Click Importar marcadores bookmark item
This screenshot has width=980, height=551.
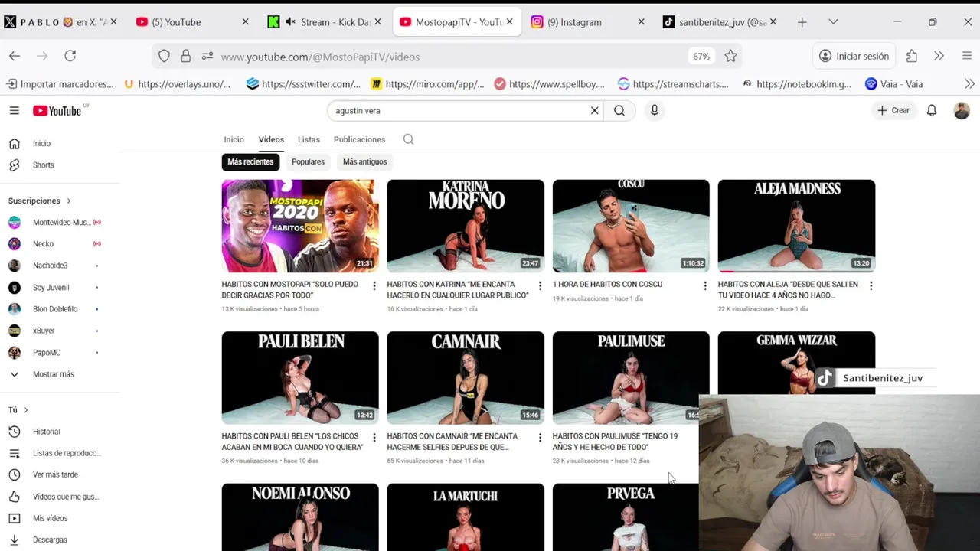[60, 84]
